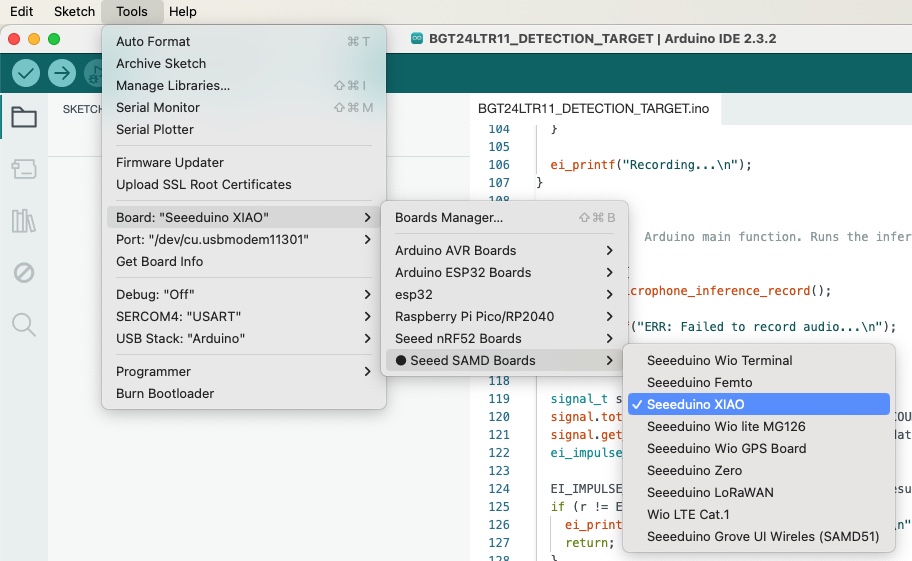Expand the Debug: "Off" submenu
Image resolution: width=912 pixels, height=561 pixels.
pos(244,294)
